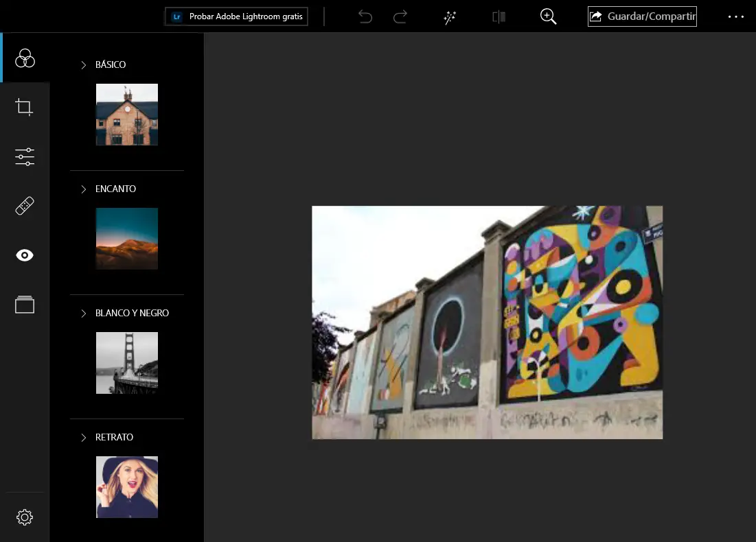The image size is (756, 542).
Task: Select the BÁSICO house thumbnail
Action: [127, 115]
